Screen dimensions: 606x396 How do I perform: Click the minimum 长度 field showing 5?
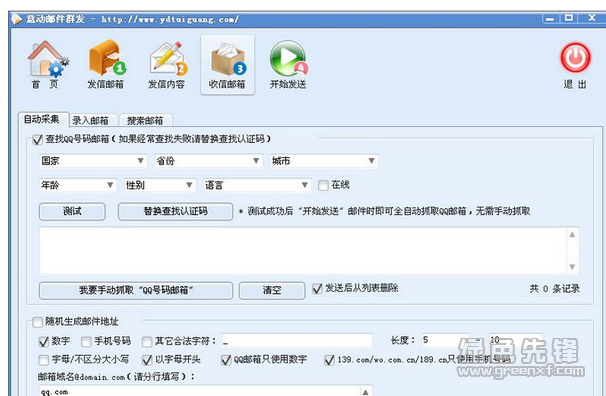pos(445,340)
